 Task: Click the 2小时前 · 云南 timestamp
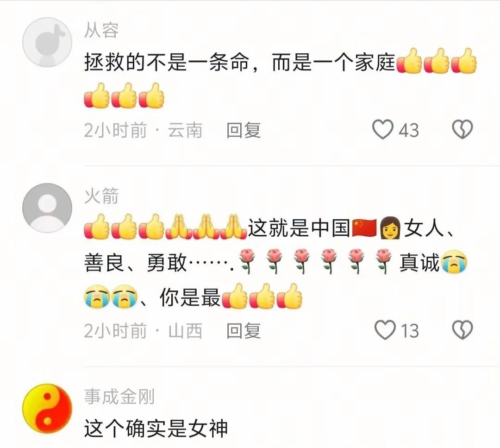click(x=143, y=130)
